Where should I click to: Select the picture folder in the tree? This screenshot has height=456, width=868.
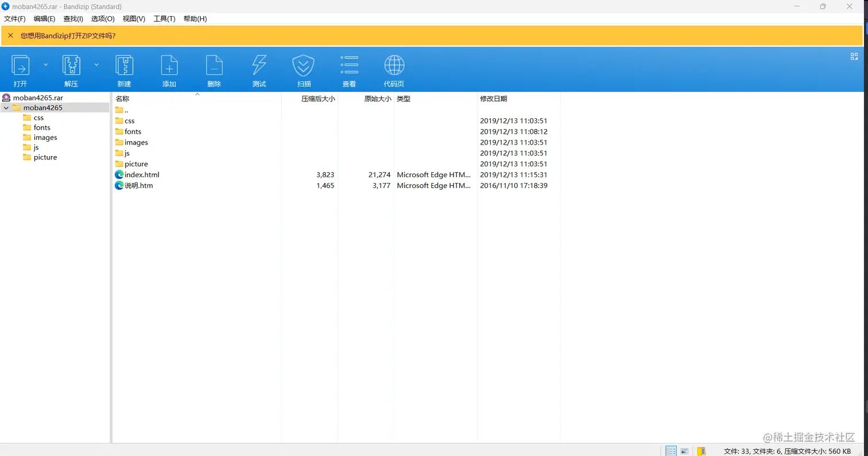[45, 157]
